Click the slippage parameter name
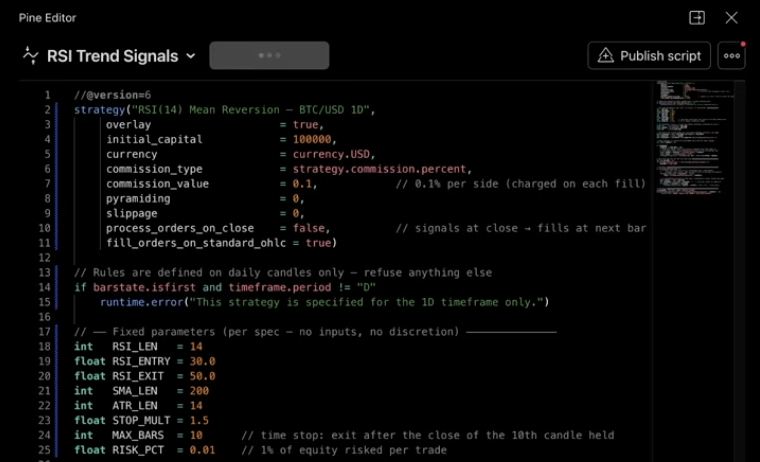This screenshot has width=760, height=462. pyautogui.click(x=131, y=213)
